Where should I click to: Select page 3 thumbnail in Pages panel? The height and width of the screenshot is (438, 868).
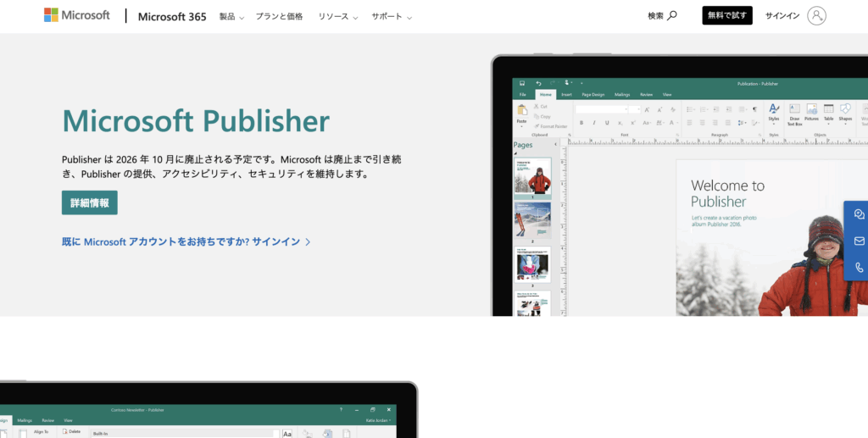(532, 264)
